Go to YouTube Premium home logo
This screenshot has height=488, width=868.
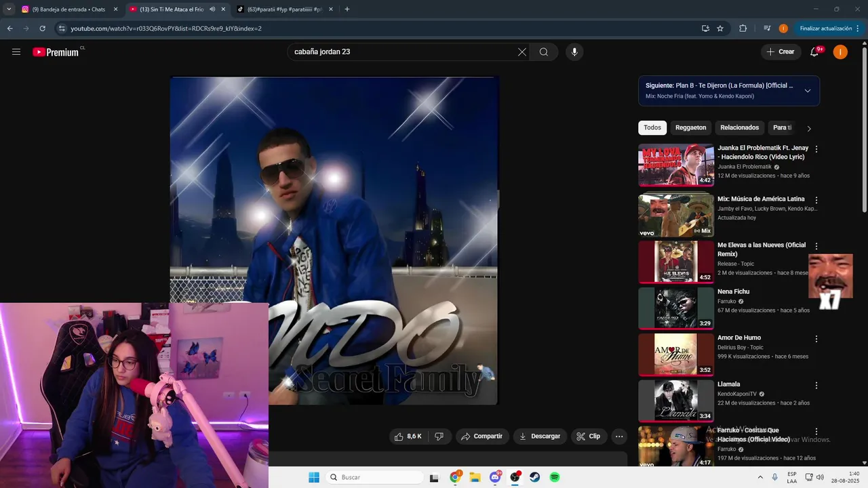[x=56, y=52]
